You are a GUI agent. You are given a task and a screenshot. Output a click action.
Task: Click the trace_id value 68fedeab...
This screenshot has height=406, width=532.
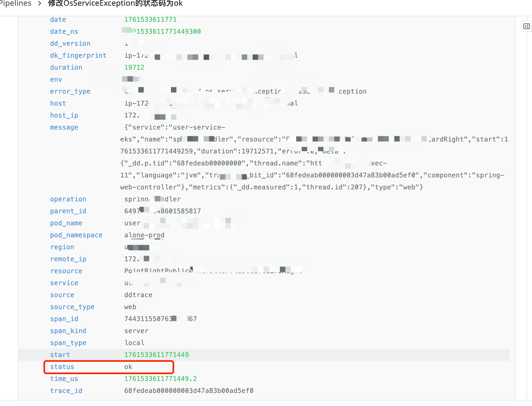click(189, 391)
